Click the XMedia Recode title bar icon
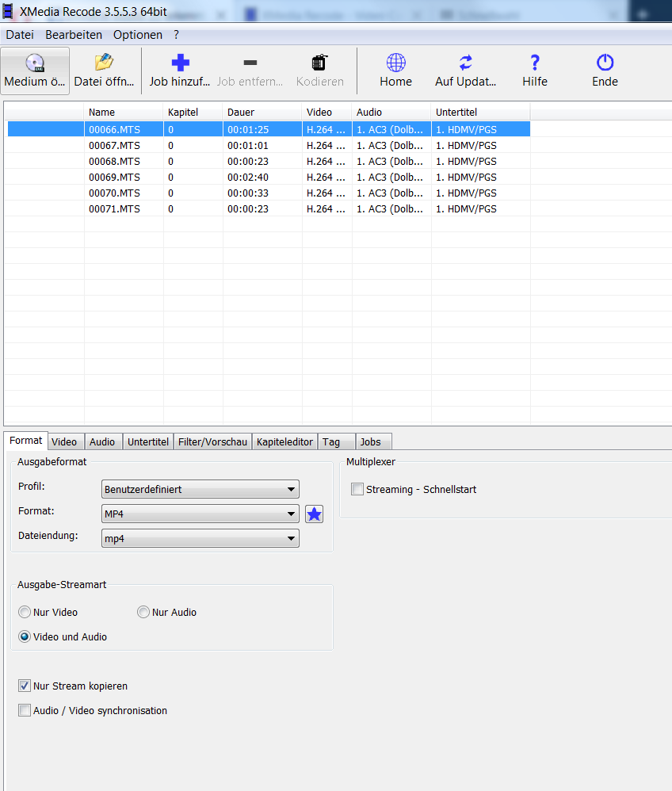This screenshot has height=791, width=672. pyautogui.click(x=8, y=11)
